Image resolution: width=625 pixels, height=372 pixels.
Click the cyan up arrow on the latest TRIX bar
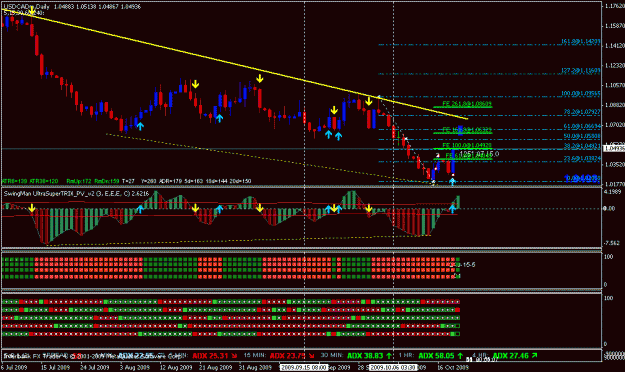(x=452, y=208)
